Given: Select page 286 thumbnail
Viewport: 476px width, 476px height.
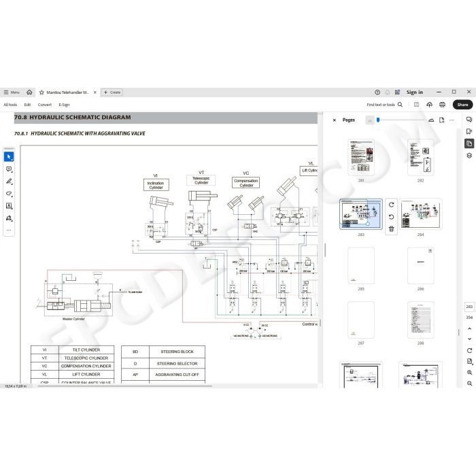Looking at the screenshot, I should 420,266.
